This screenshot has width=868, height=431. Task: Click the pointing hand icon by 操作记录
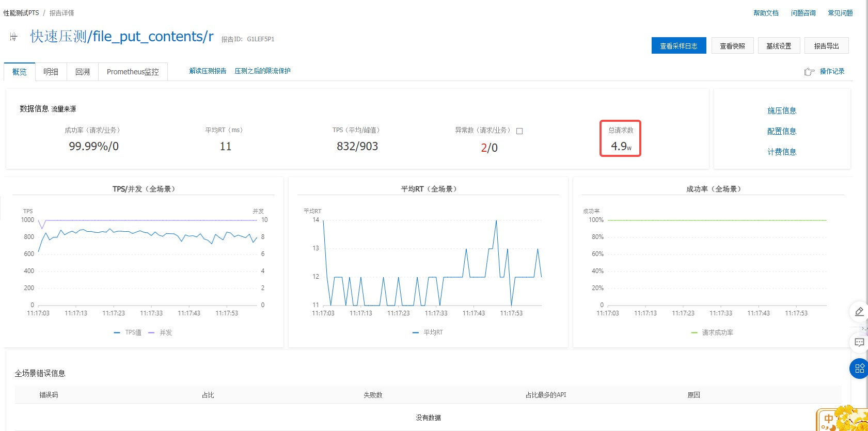[x=809, y=72]
